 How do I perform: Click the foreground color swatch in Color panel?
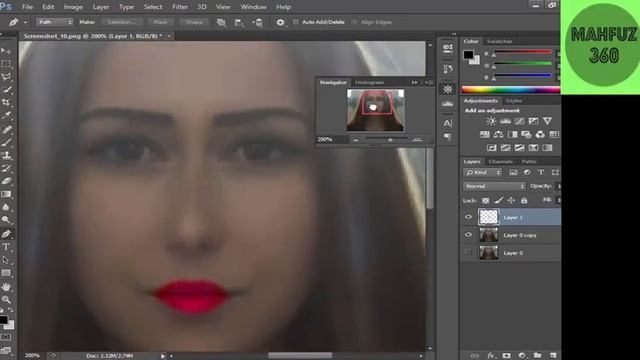coord(468,54)
